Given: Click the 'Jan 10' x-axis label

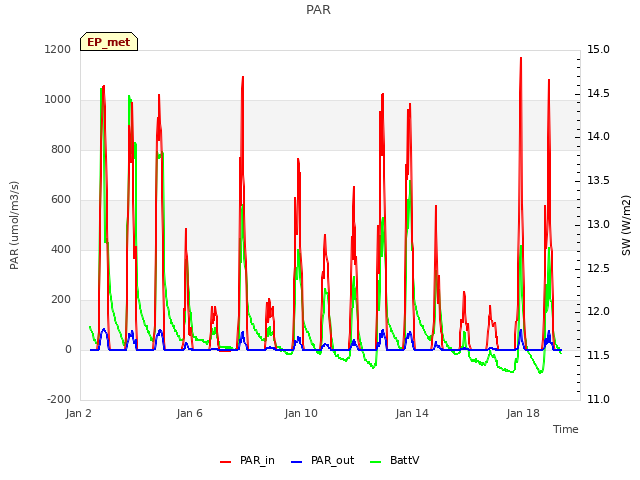Looking at the screenshot, I should [301, 413].
